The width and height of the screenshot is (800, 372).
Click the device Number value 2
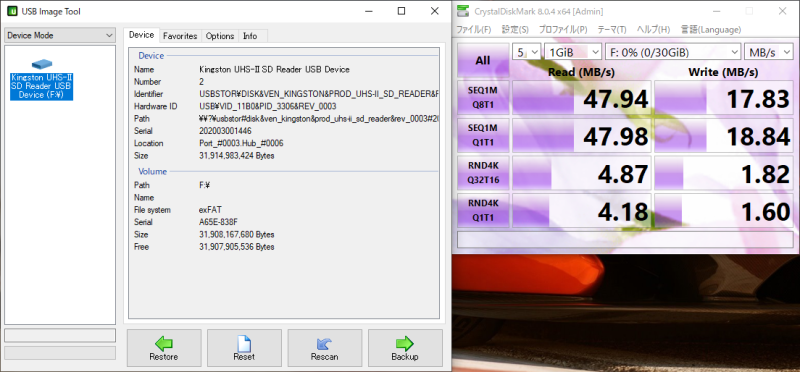(x=202, y=82)
